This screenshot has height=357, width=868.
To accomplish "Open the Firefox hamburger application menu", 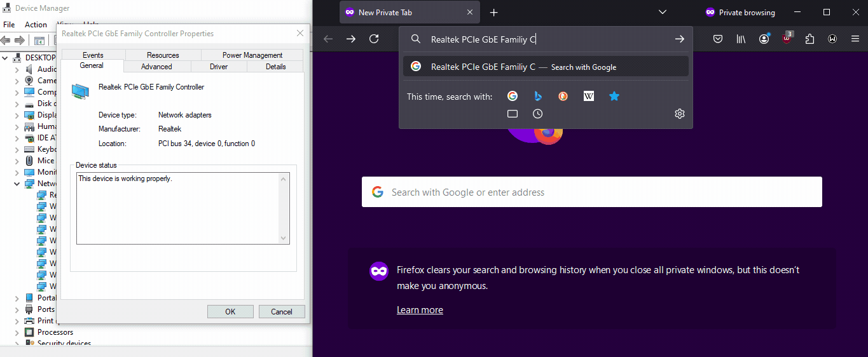I will point(855,39).
